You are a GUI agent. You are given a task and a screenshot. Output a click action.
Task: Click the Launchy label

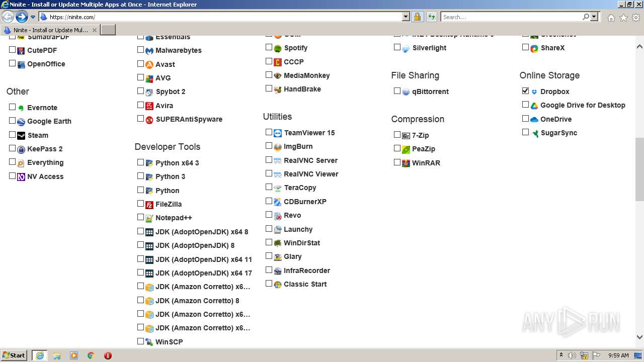pyautogui.click(x=298, y=229)
